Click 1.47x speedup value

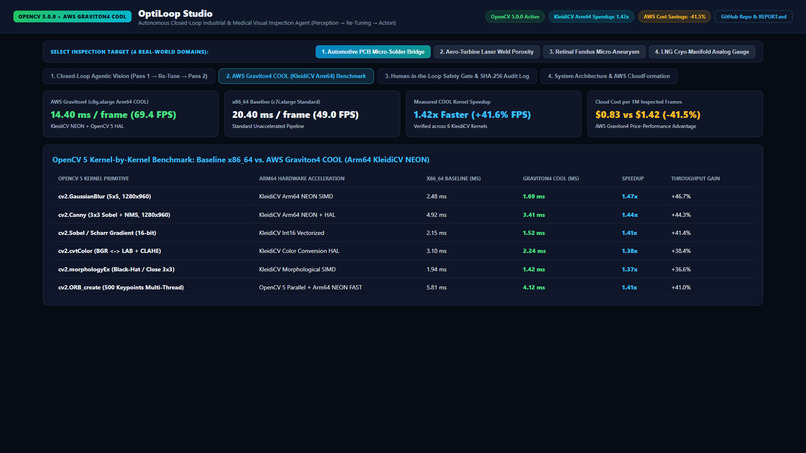pyautogui.click(x=630, y=196)
